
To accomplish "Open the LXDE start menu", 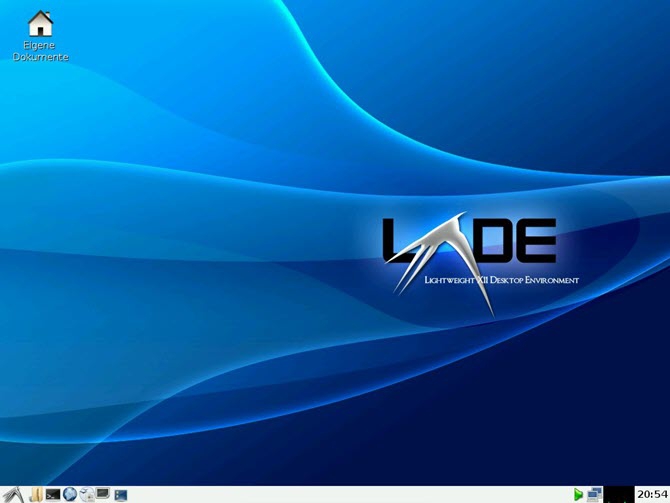I will tap(13, 495).
